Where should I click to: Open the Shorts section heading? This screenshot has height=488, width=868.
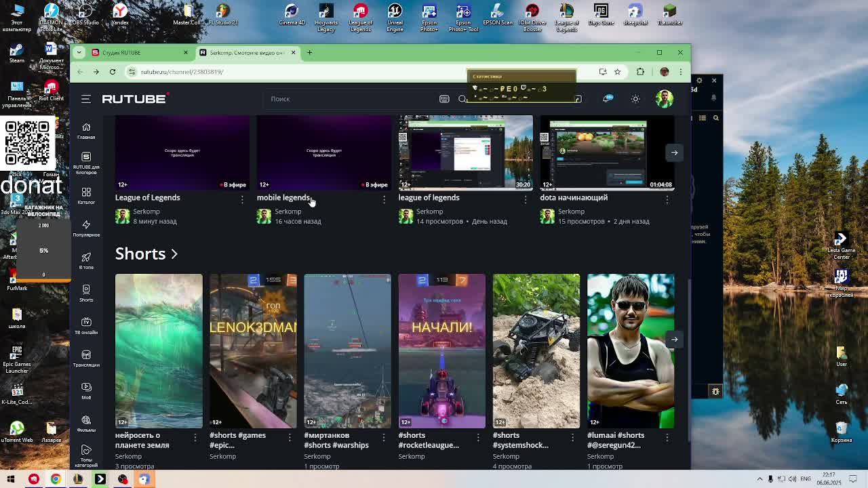click(x=146, y=253)
